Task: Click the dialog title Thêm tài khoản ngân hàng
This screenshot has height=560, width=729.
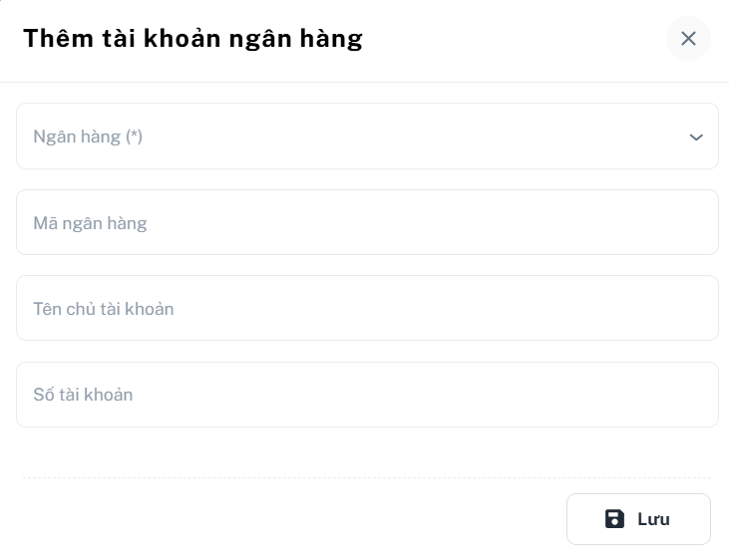Action: pyautogui.click(x=192, y=39)
